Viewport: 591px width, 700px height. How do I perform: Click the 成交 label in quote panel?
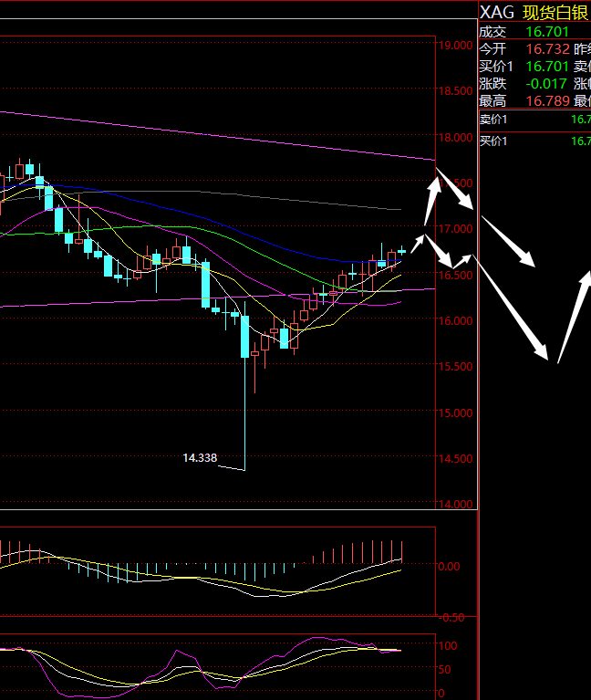493,32
